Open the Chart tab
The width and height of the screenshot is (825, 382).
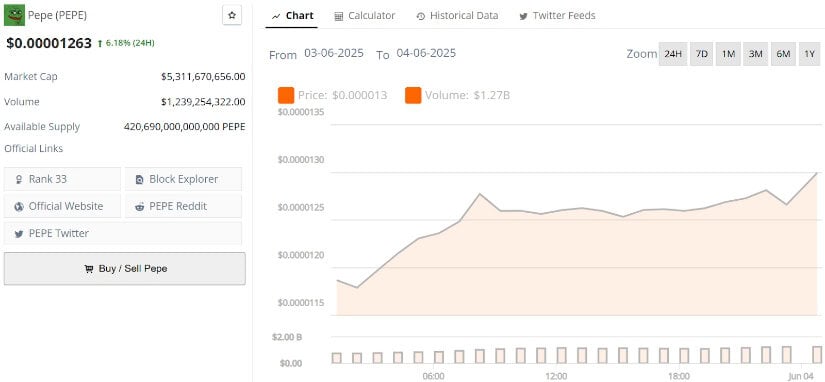click(x=293, y=16)
